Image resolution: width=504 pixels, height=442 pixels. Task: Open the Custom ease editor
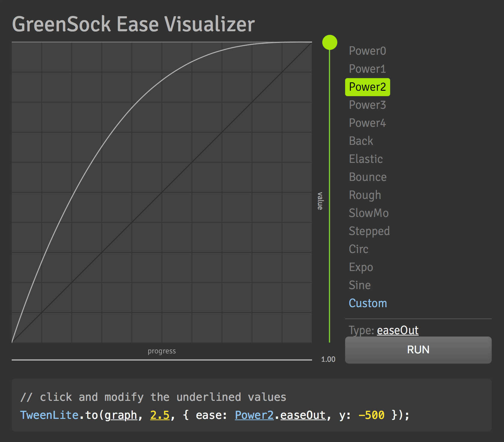point(368,303)
